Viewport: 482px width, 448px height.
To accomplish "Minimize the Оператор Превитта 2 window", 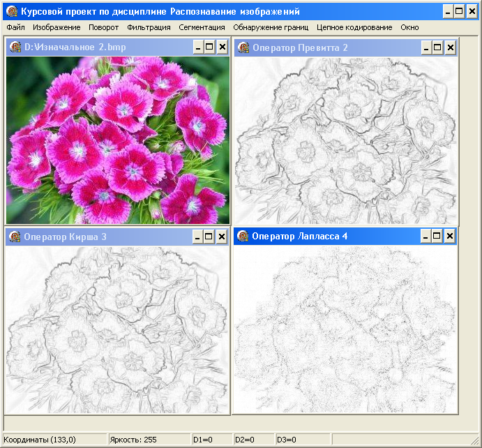I will (426, 47).
